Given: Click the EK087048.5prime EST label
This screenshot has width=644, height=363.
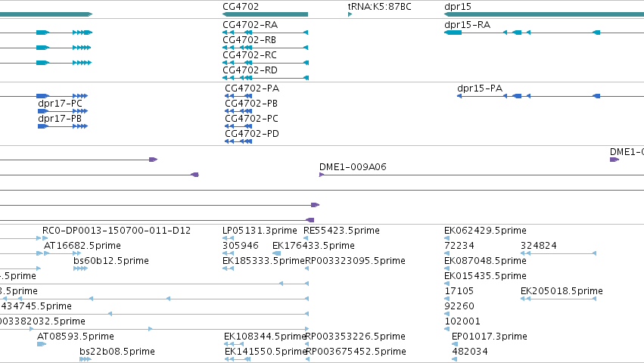Looking at the screenshot, I should point(485,261).
